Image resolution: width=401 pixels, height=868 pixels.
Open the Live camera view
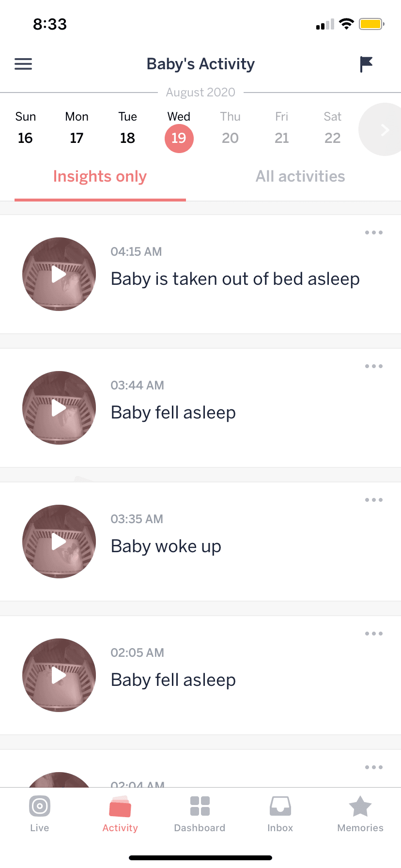pyautogui.click(x=39, y=814)
